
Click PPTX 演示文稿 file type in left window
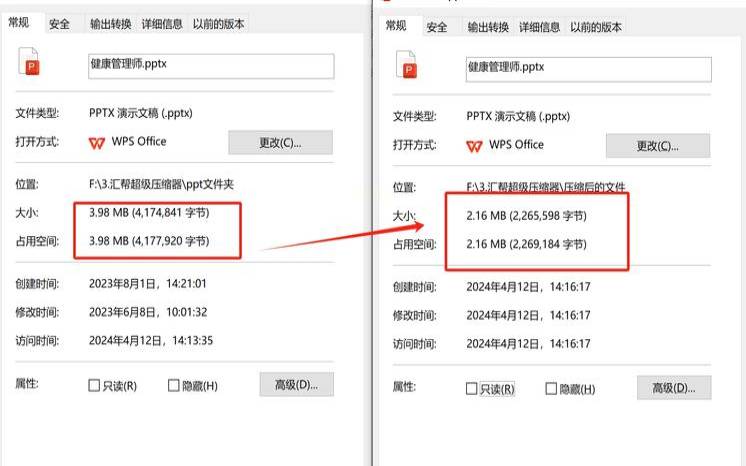point(140,113)
